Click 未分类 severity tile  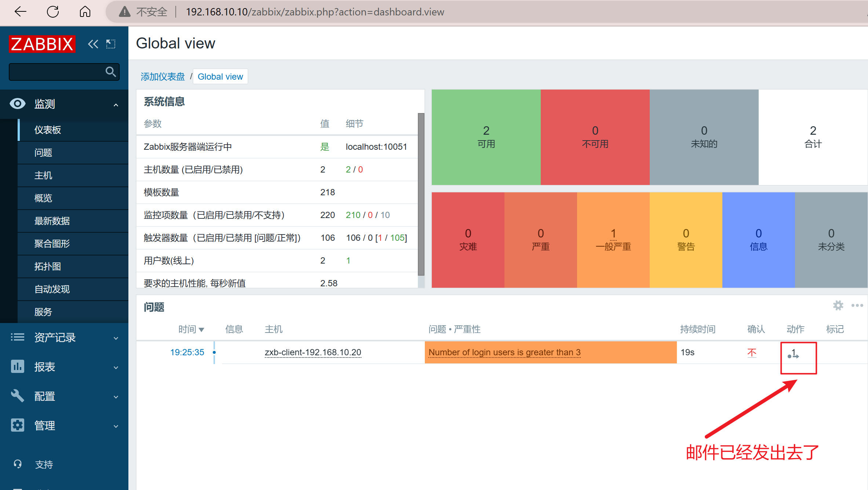[x=831, y=240]
